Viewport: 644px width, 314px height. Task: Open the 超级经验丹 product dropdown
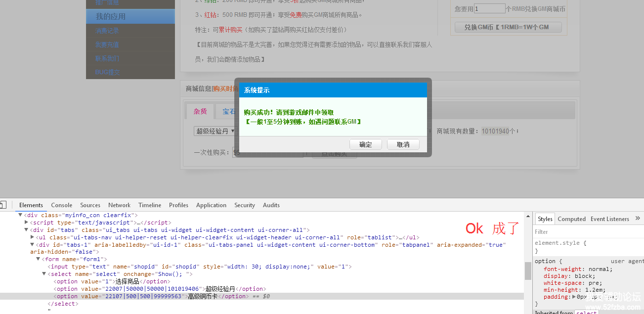[215, 131]
